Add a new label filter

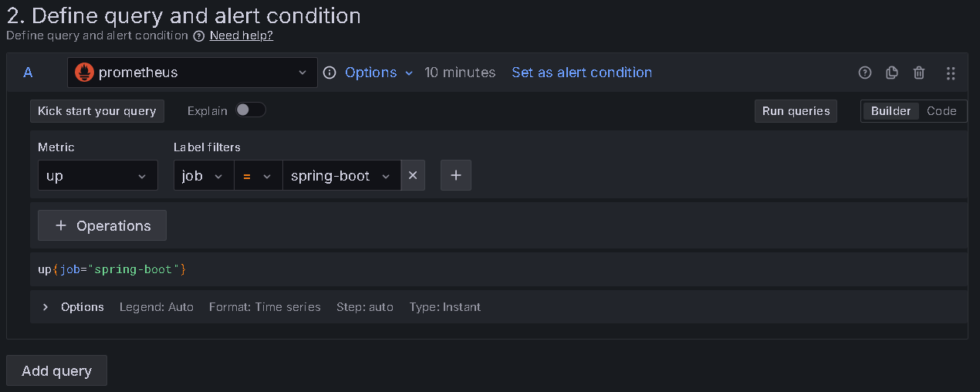[456, 176]
